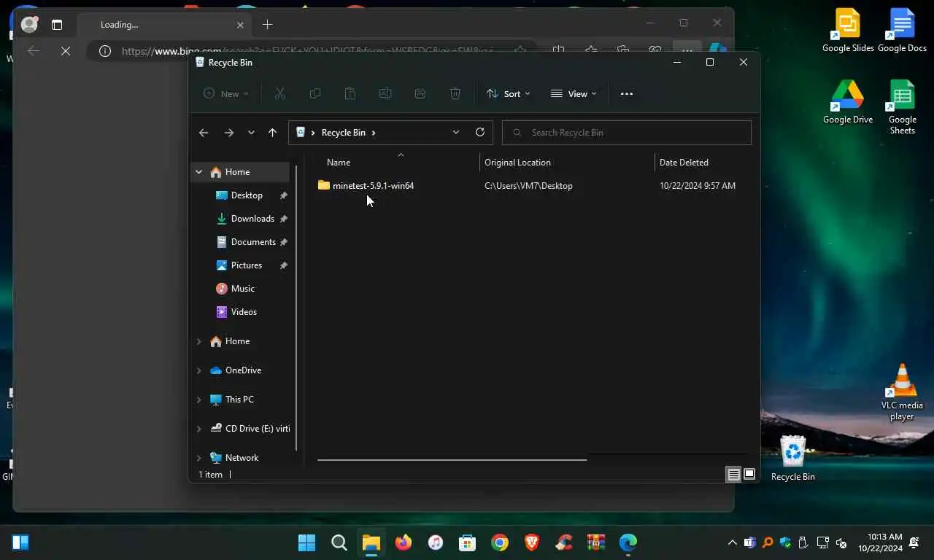Open Google Slides desktop shortcut
This screenshot has width=934, height=560.
[848, 30]
